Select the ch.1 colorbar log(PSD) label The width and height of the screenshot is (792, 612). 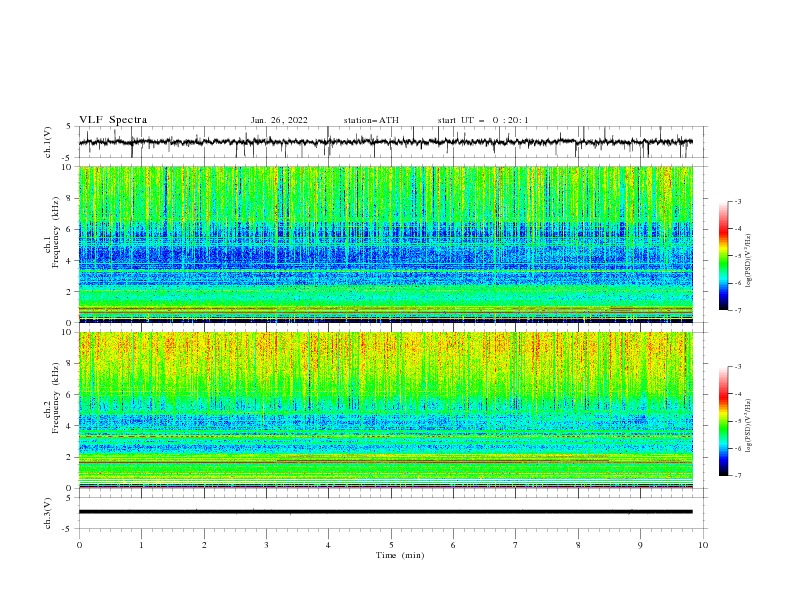[748, 261]
